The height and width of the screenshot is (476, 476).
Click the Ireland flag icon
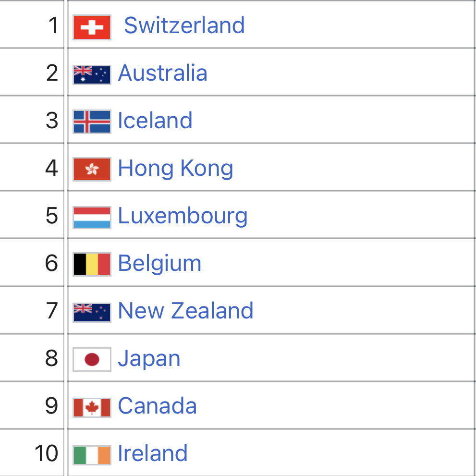tap(92, 455)
